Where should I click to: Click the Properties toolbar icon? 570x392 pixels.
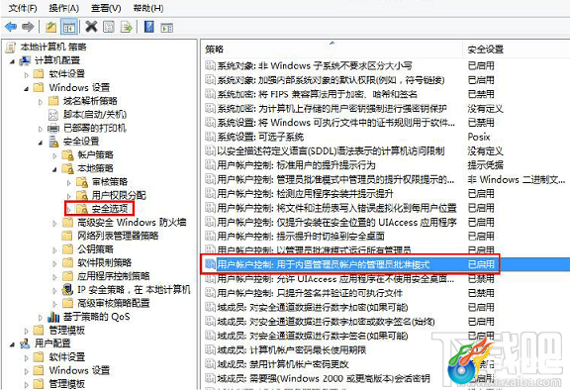pyautogui.click(x=109, y=27)
